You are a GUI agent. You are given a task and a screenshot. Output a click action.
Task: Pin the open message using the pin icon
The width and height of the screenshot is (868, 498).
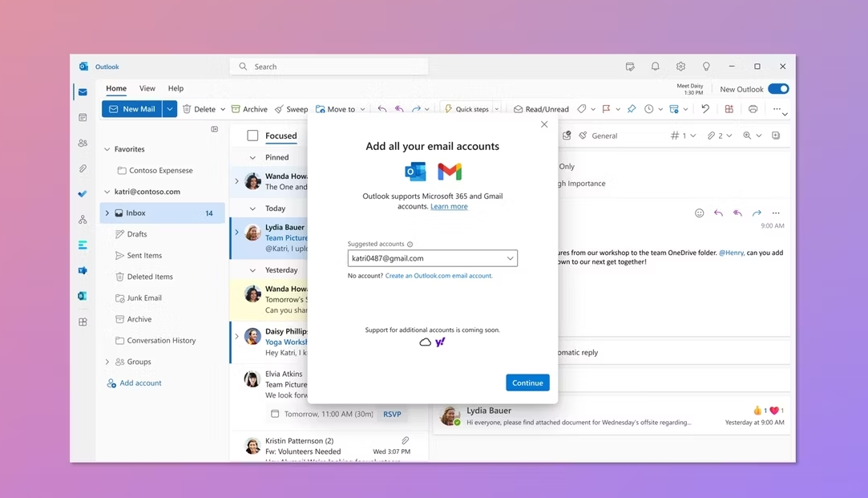[632, 110]
